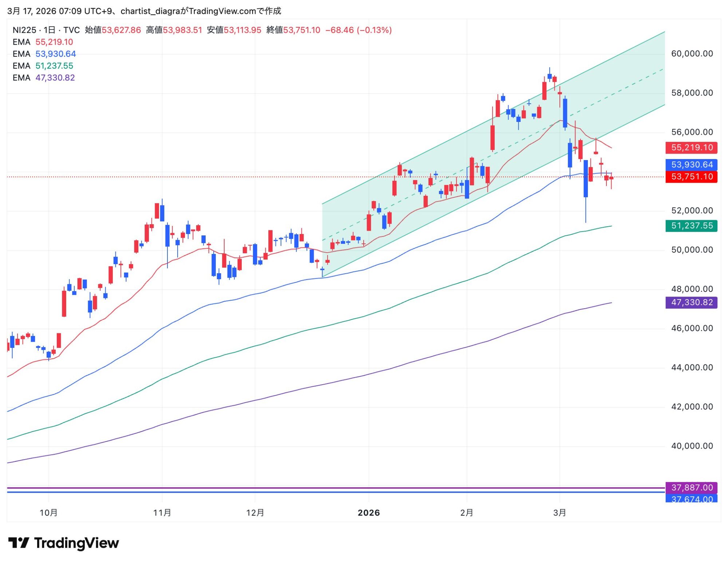This screenshot has height=564, width=728.
Task: Click the green 51,237.55 price axis label
Action: [691, 226]
